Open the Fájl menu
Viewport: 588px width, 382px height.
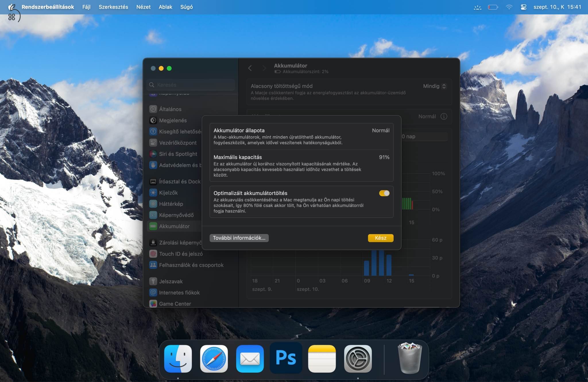point(86,7)
